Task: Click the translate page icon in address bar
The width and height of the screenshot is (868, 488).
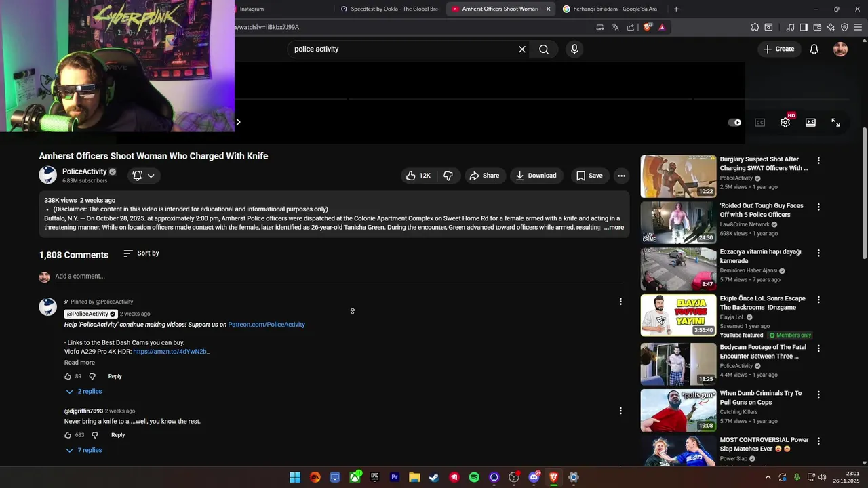Action: tap(615, 27)
